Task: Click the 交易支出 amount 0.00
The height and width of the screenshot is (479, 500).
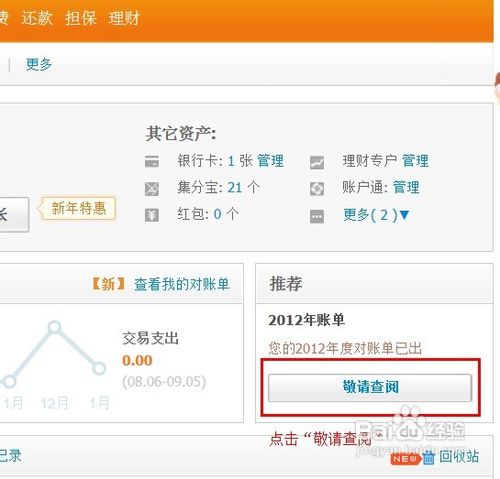Action: click(137, 360)
